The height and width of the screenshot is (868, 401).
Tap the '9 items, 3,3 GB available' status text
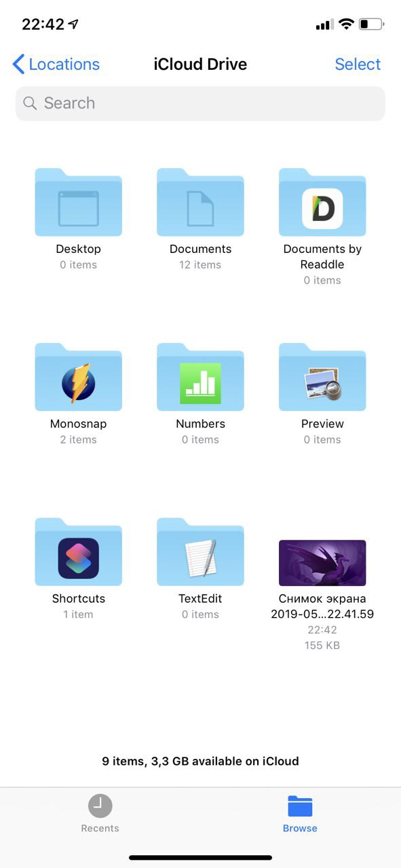tap(200, 761)
